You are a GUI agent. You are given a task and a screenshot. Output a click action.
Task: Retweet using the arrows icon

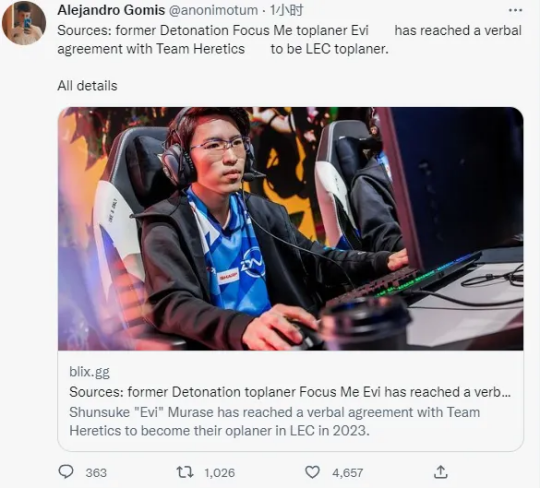pos(185,472)
